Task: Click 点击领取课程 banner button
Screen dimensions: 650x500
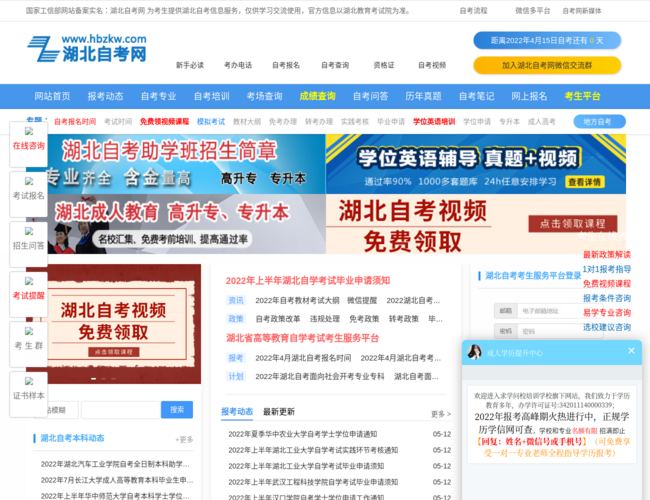Action: 572,224
